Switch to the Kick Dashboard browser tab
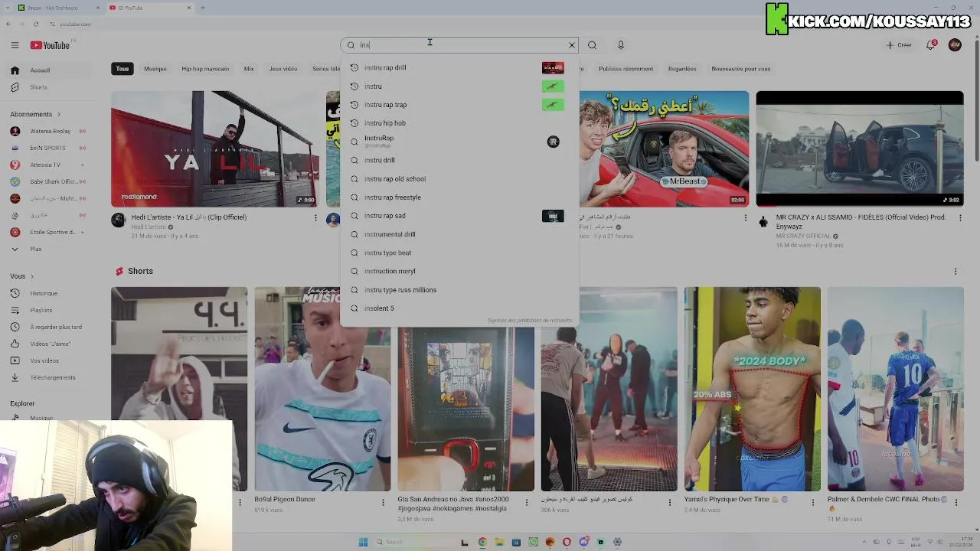The height and width of the screenshot is (551, 980). click(57, 8)
